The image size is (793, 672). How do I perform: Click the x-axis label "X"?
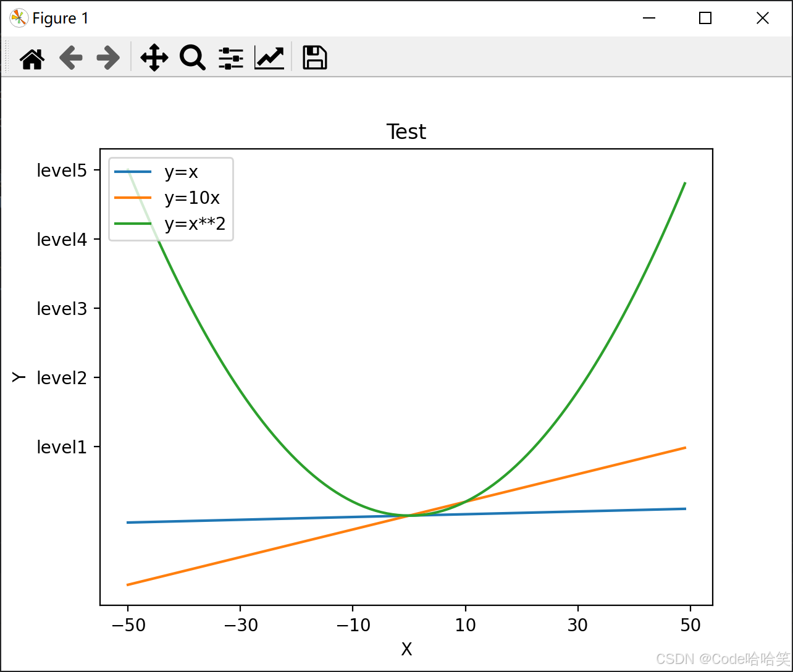[406, 649]
